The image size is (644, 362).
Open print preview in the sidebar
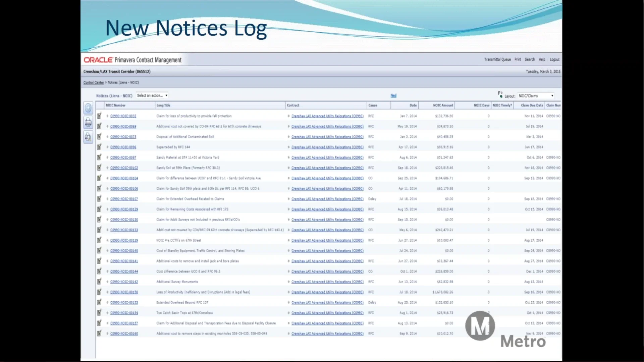[88, 137]
